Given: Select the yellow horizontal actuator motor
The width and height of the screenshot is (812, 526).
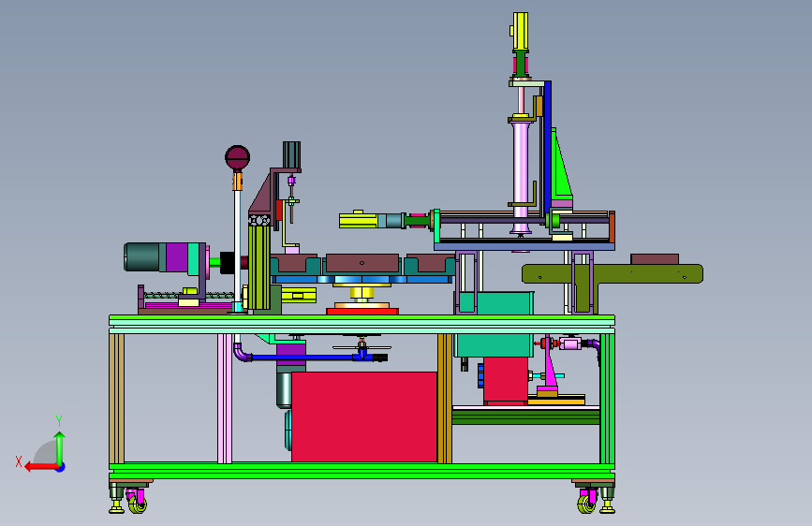Looking at the screenshot, I should point(358,220).
